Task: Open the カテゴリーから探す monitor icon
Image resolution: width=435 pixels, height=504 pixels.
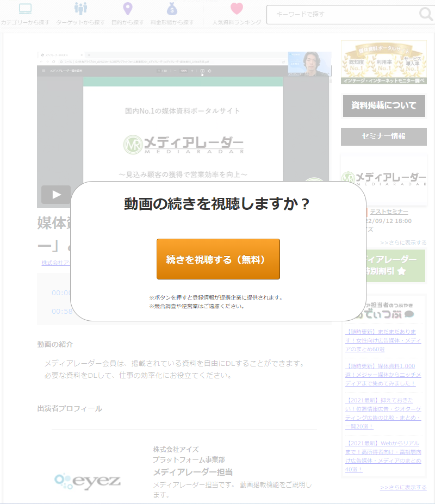Action: click(x=25, y=9)
